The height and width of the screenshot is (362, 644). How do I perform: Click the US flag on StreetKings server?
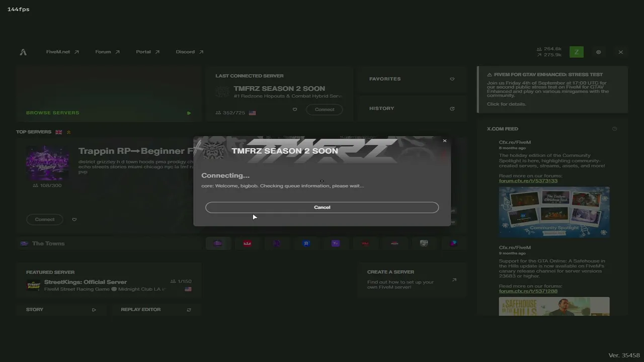188,290
